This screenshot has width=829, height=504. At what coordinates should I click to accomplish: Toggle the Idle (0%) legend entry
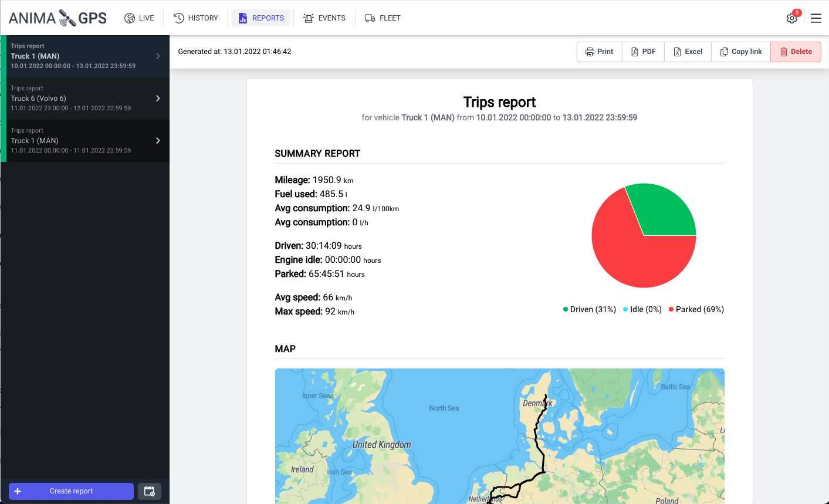[642, 309]
